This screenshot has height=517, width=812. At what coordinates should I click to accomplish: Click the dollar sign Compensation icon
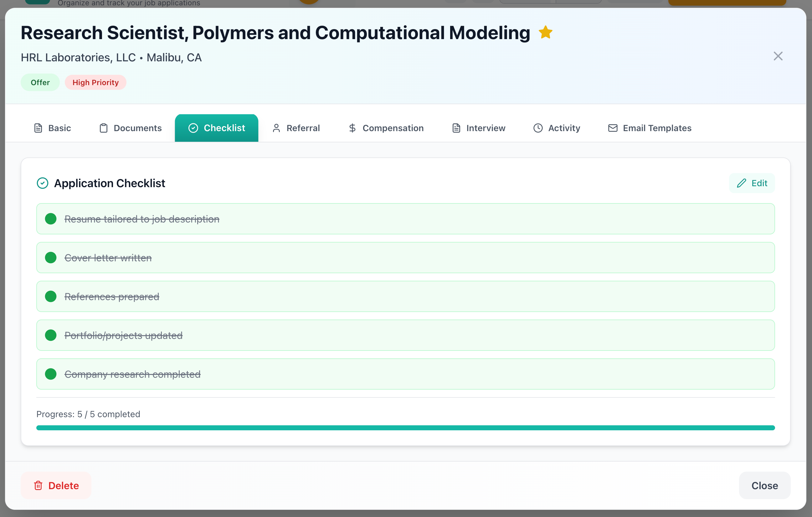tap(352, 128)
